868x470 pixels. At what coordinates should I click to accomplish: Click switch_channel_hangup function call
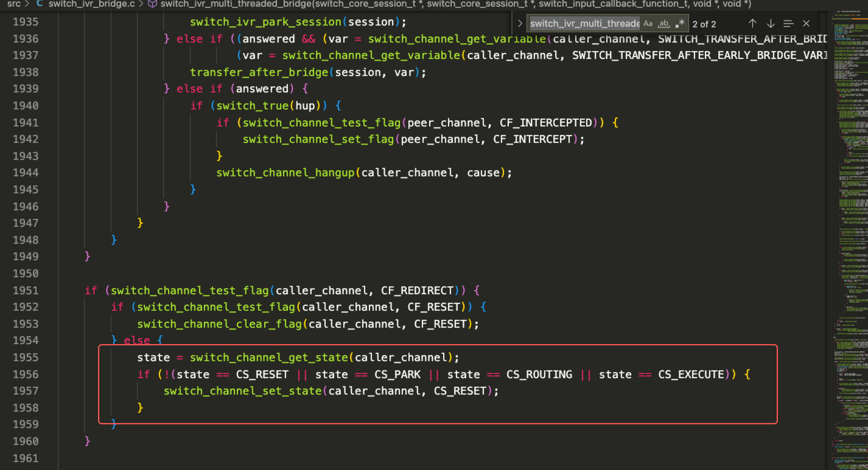pyautogui.click(x=285, y=173)
